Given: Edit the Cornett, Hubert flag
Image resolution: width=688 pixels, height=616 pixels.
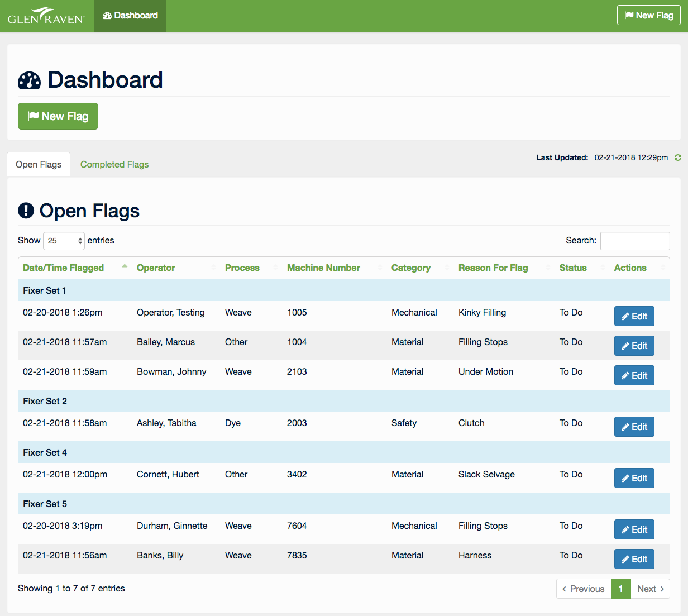Looking at the screenshot, I should [x=634, y=478].
